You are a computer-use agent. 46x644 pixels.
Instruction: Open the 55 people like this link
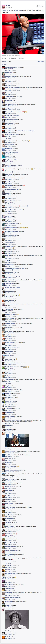tap(6, 61)
